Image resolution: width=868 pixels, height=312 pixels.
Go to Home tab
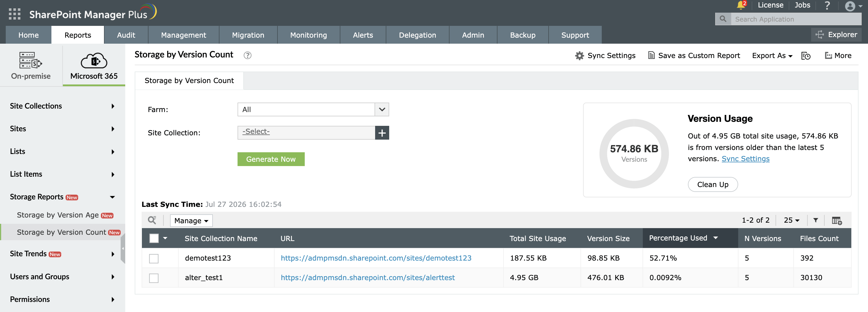point(29,35)
